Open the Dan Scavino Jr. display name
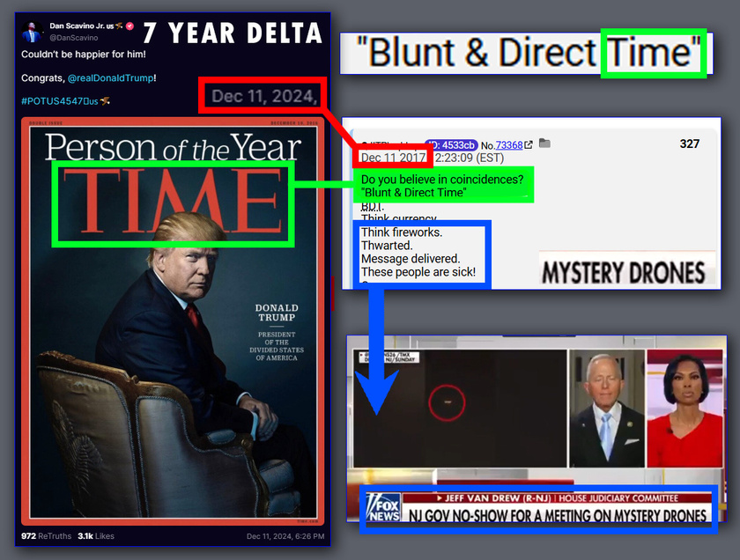740x560 pixels. pyautogui.click(x=82, y=26)
